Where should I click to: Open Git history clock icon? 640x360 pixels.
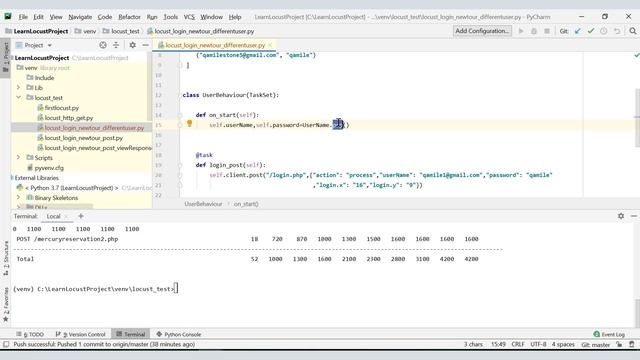(604, 31)
